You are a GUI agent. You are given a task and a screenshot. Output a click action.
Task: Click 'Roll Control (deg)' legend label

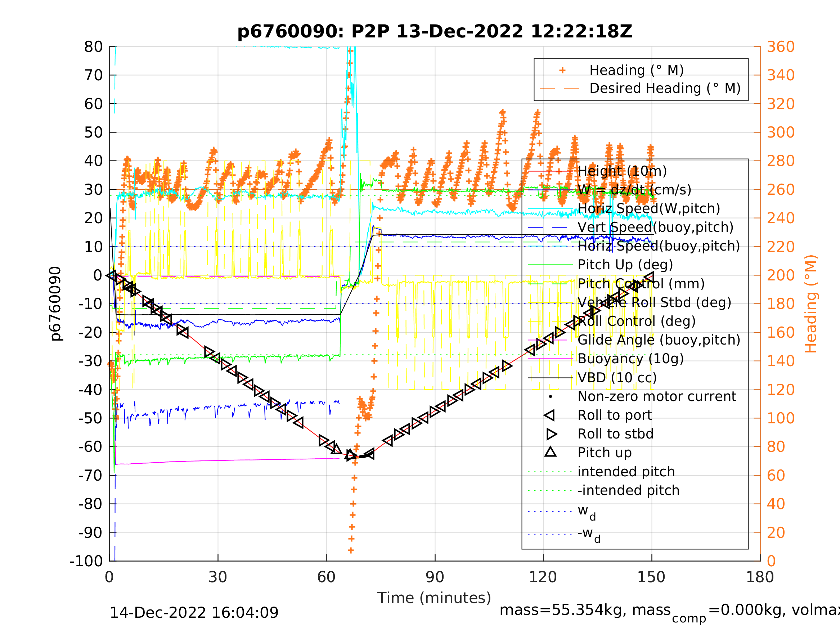(x=637, y=321)
